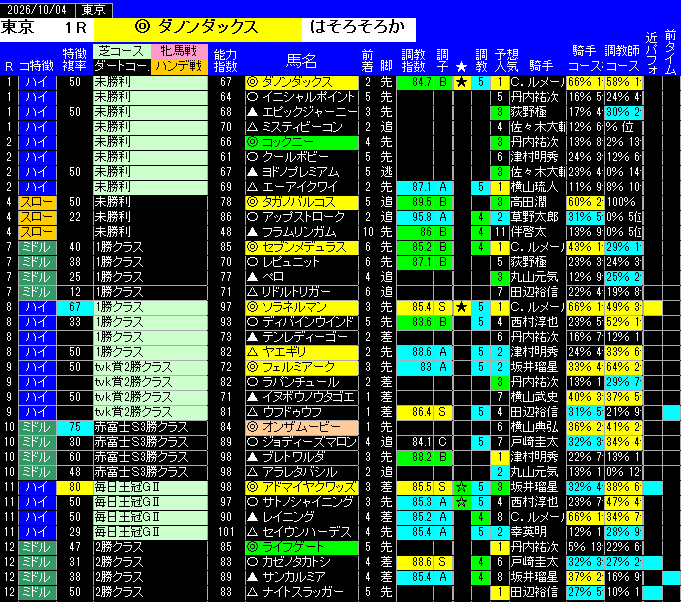Image resolution: width=681 pixels, height=602 pixels.
Task: Click the yellow ◎ ダノンダックス banner at top
Action: coord(198,29)
